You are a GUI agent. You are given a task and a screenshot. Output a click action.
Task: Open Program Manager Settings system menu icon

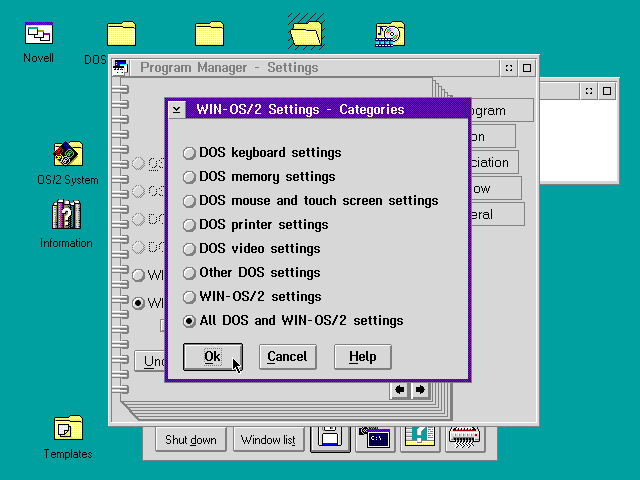pyautogui.click(x=121, y=67)
